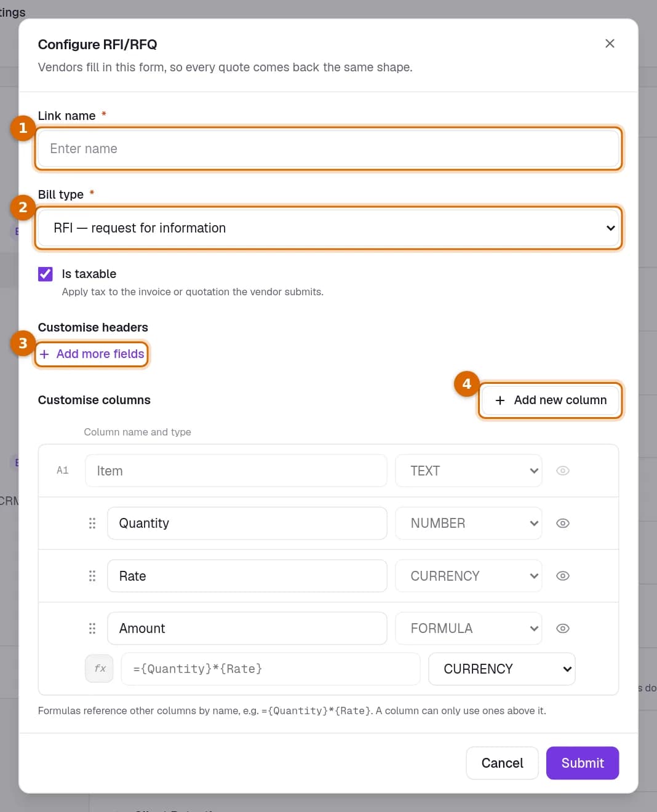
Task: Click the Cancel button
Action: point(502,763)
